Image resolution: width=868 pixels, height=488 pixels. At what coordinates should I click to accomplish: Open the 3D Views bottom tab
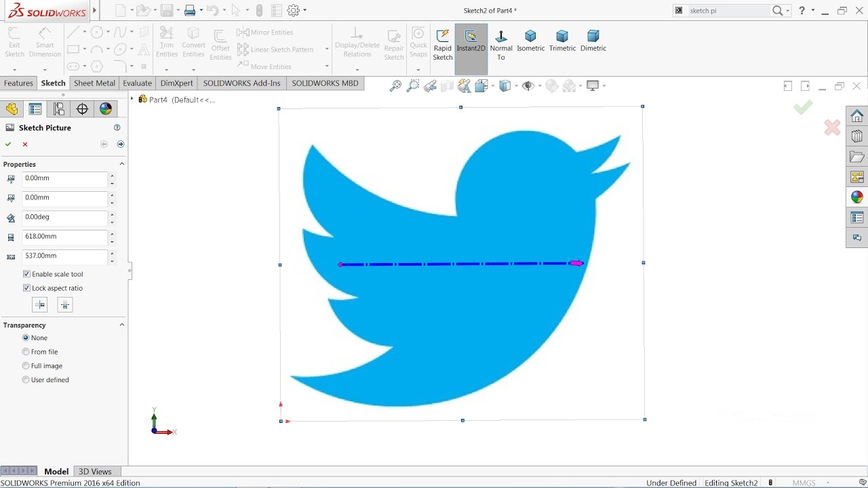coord(95,471)
